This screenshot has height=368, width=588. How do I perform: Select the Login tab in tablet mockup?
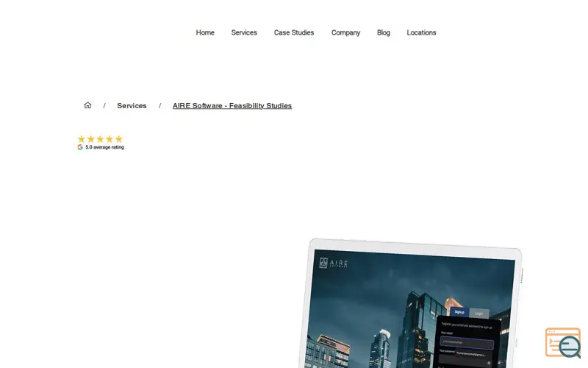479,314
